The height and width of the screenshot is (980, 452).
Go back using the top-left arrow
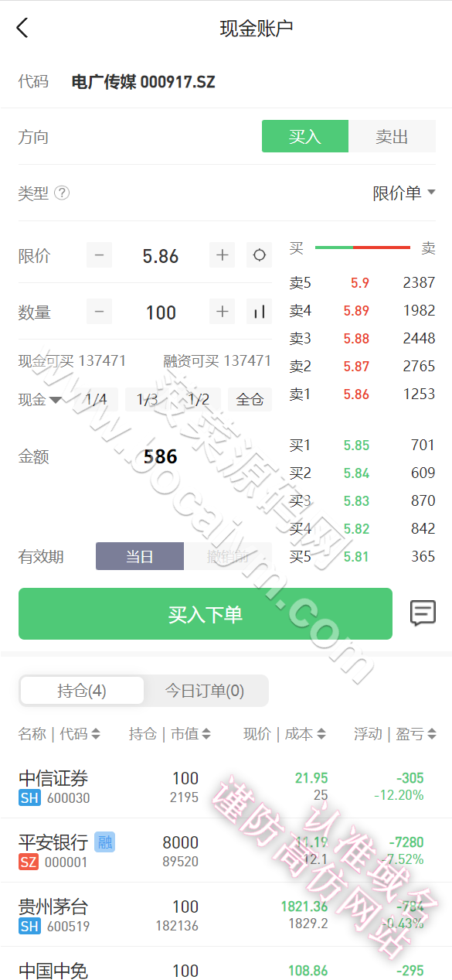click(22, 29)
